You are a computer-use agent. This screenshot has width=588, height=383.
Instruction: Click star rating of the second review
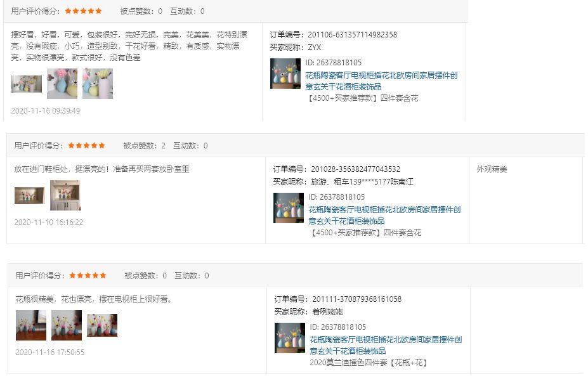(x=86, y=145)
